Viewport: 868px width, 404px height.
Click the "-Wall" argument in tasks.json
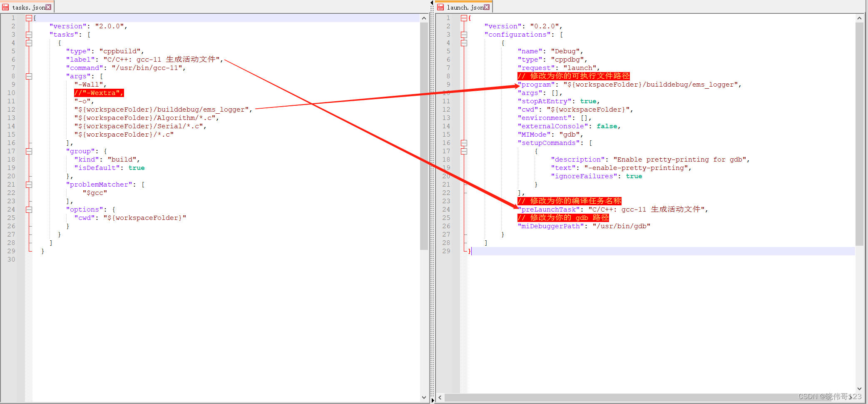(89, 85)
